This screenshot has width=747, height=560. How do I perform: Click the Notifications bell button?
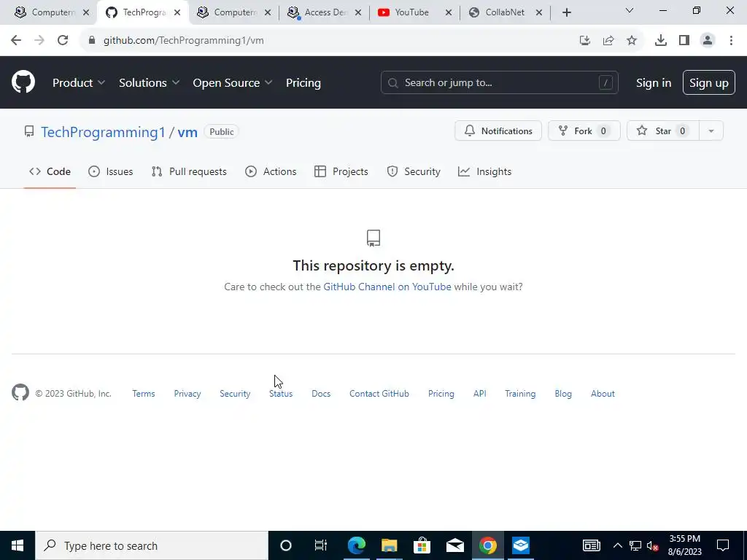(x=498, y=131)
